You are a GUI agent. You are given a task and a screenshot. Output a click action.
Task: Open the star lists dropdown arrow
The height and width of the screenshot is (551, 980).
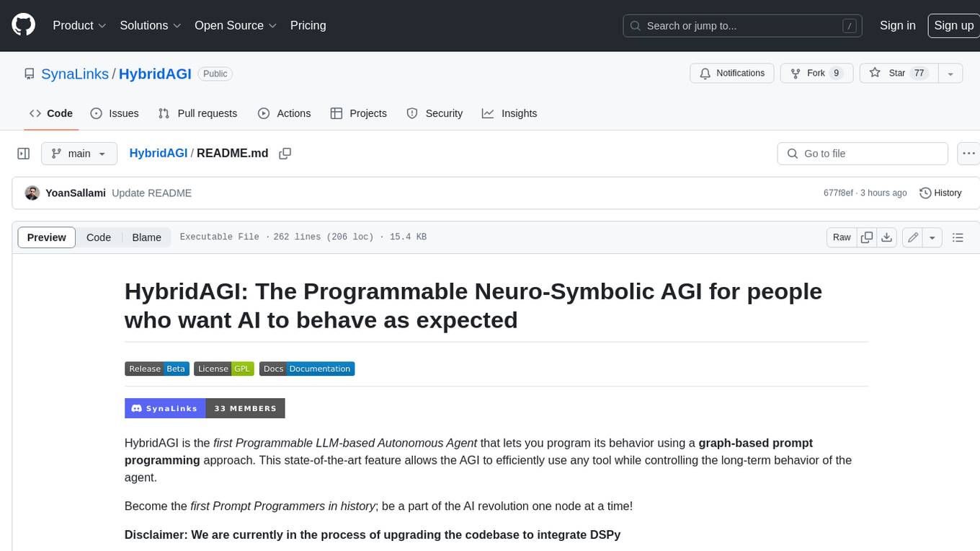(x=950, y=74)
